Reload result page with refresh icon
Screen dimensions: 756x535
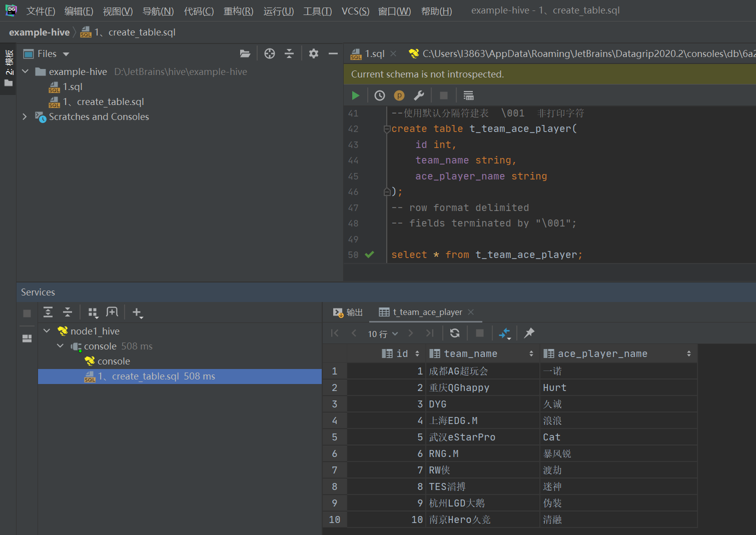click(455, 333)
